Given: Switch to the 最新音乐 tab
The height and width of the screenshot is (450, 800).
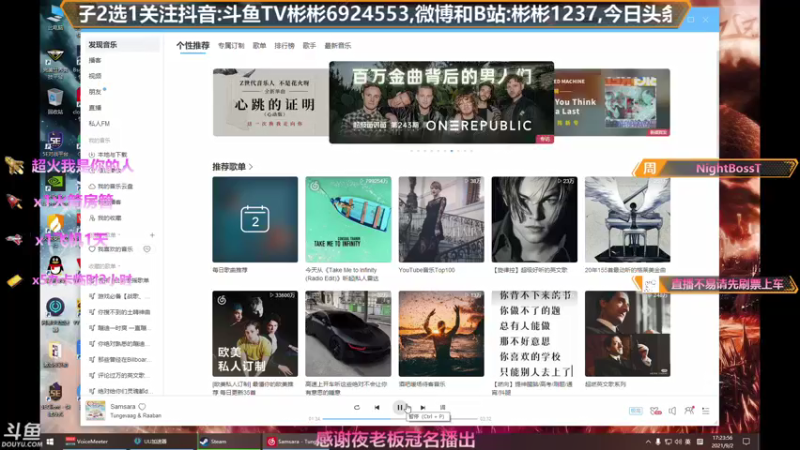Looking at the screenshot, I should tap(338, 45).
